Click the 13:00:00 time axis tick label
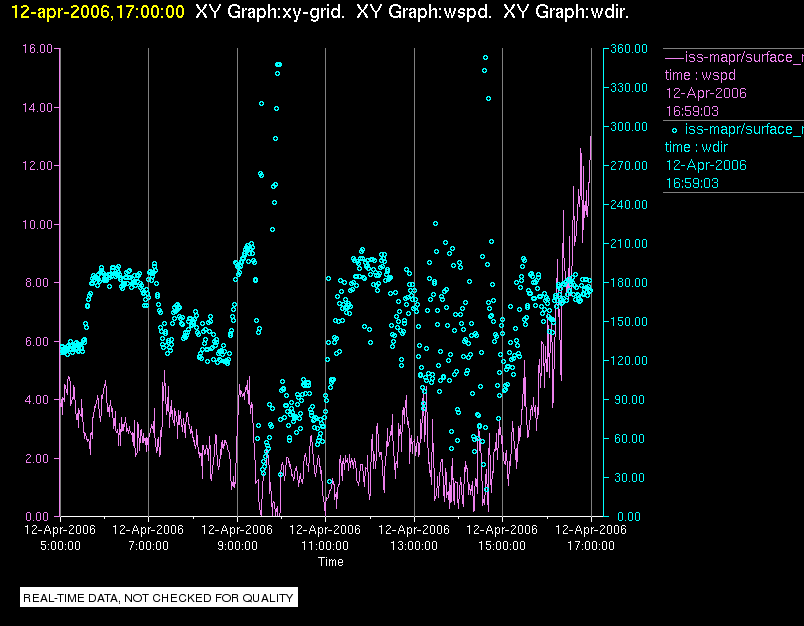Image resolution: width=804 pixels, height=626 pixels. [414, 546]
